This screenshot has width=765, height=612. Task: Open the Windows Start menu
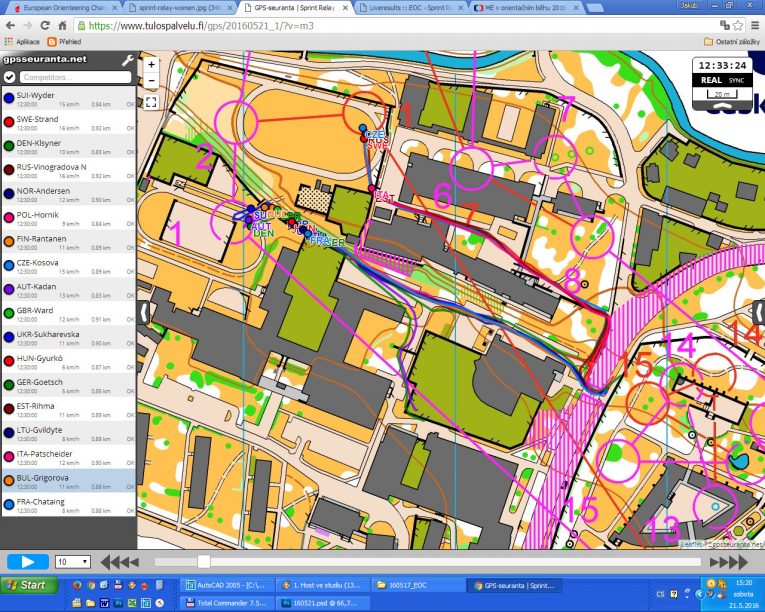(x=29, y=585)
